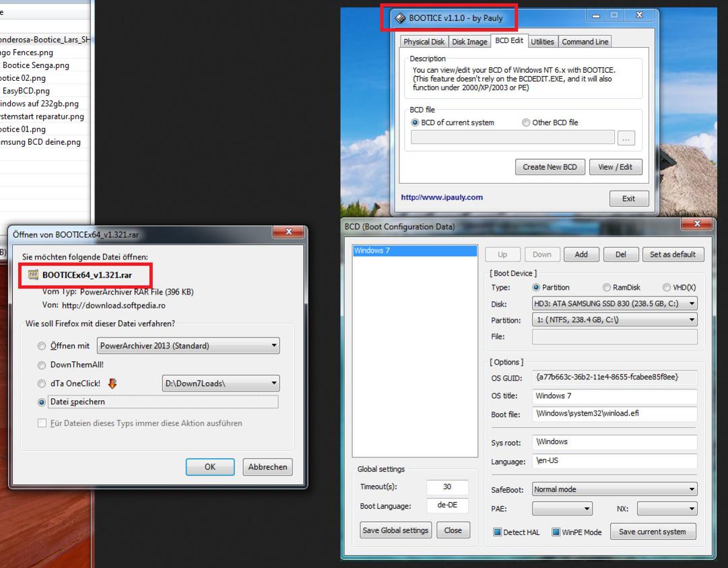Click the Add button for boot entries
The height and width of the screenshot is (568, 728).
point(581,255)
